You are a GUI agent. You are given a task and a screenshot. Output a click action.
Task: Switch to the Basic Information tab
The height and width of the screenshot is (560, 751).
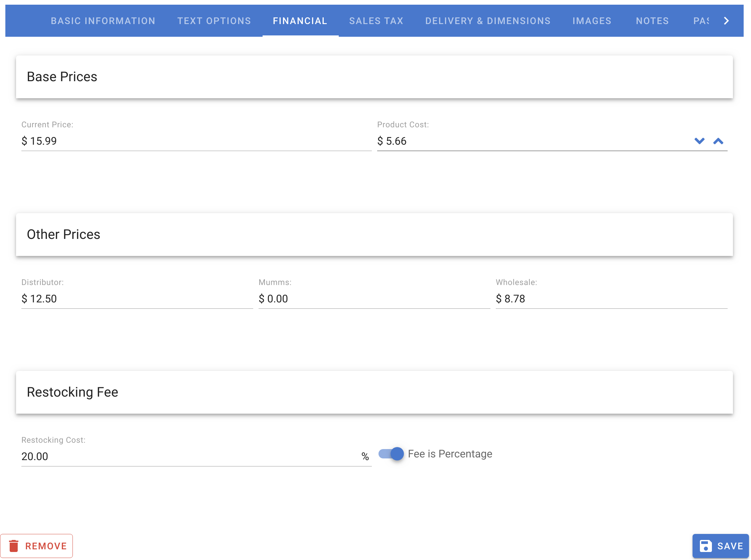[x=103, y=21]
